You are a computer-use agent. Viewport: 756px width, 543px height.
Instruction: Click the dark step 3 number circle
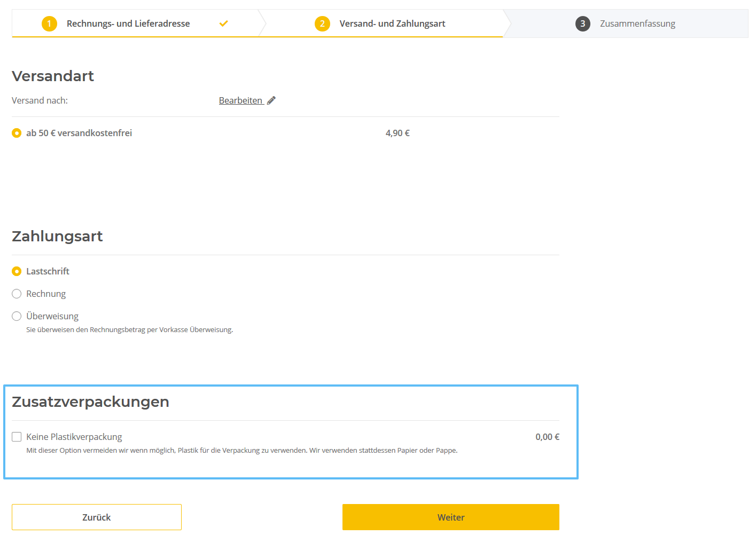pyautogui.click(x=582, y=23)
